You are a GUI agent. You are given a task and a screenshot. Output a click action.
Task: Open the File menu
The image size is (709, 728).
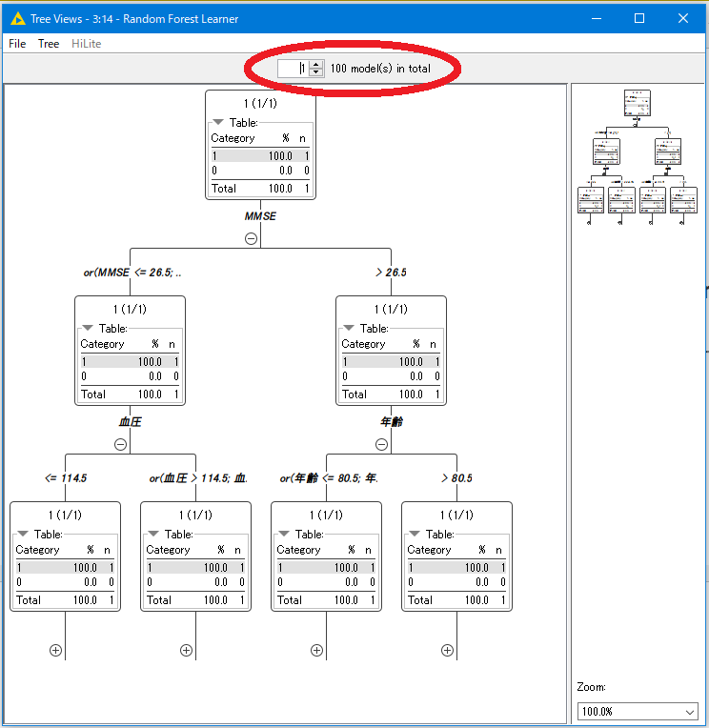17,44
